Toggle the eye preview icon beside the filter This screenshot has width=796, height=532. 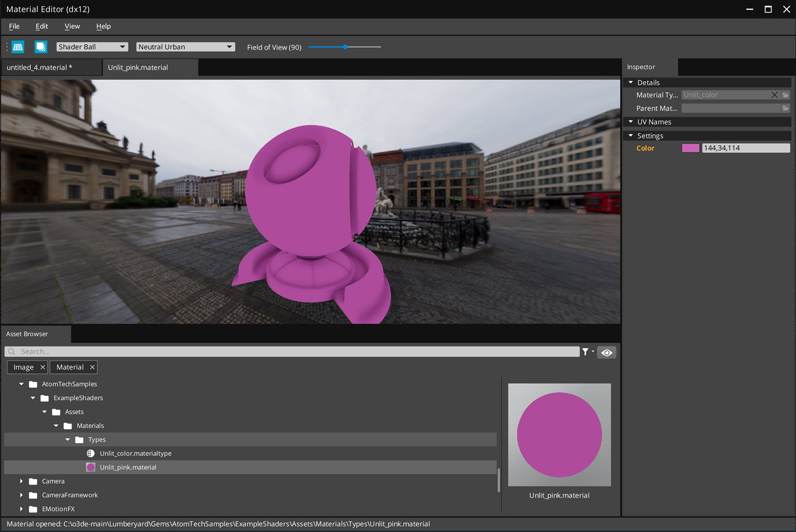606,352
